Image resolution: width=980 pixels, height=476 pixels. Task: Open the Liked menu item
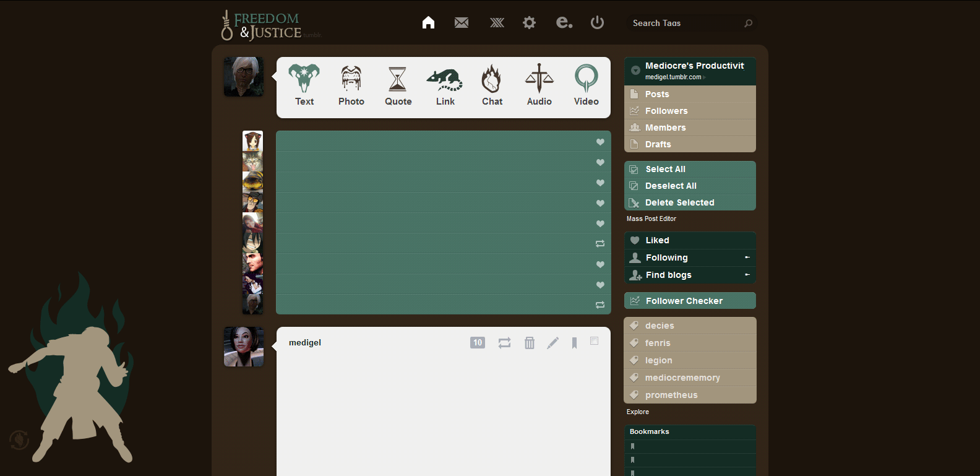(690, 240)
